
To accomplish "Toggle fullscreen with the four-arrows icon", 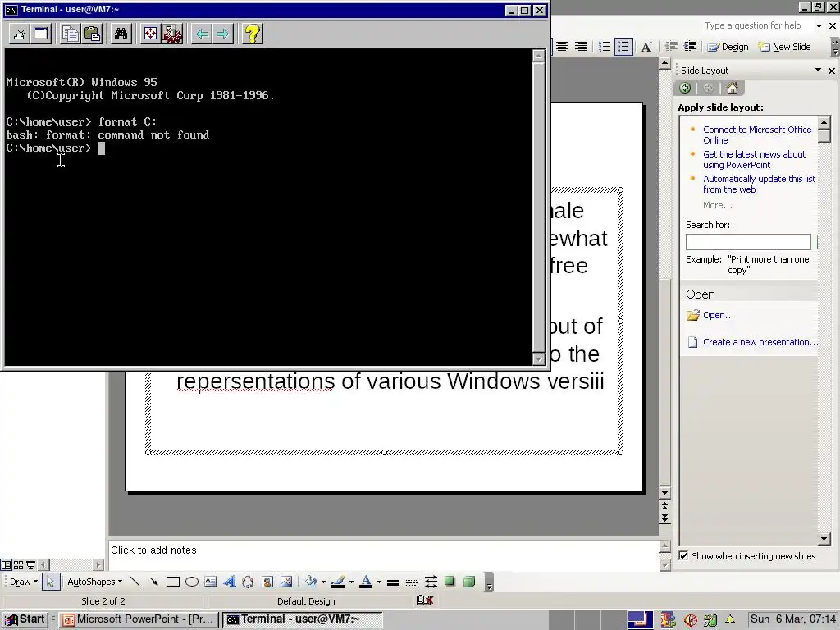I will point(151,34).
